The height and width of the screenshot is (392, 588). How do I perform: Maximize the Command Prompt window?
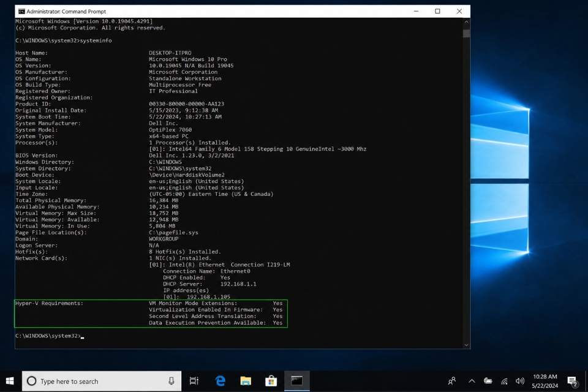437,11
